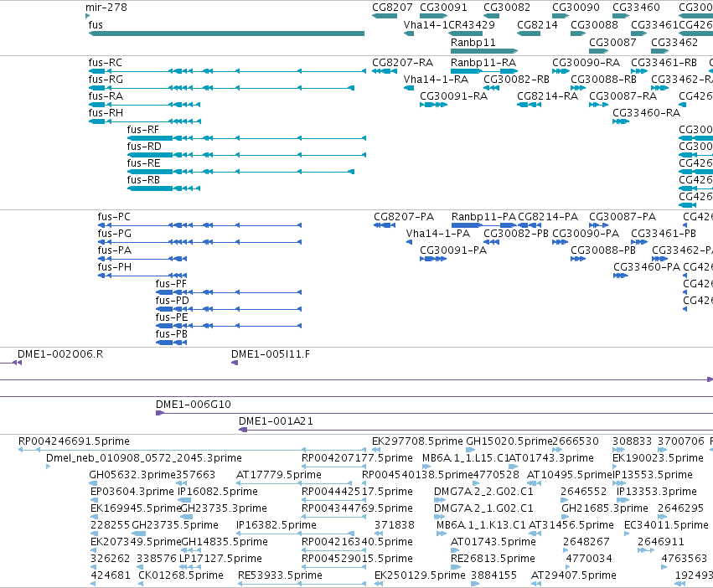
Task: Select the CG30082 gene feature
Action: [491, 17]
